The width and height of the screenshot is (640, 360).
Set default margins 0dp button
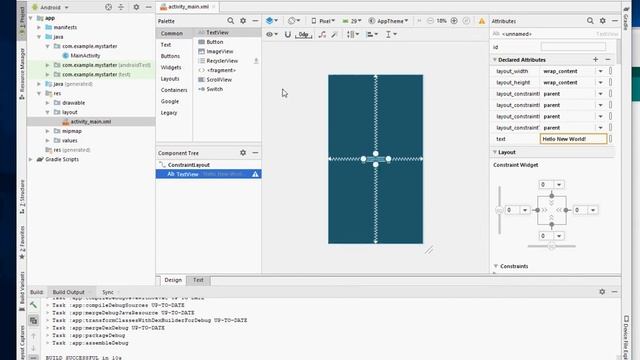[303, 35]
